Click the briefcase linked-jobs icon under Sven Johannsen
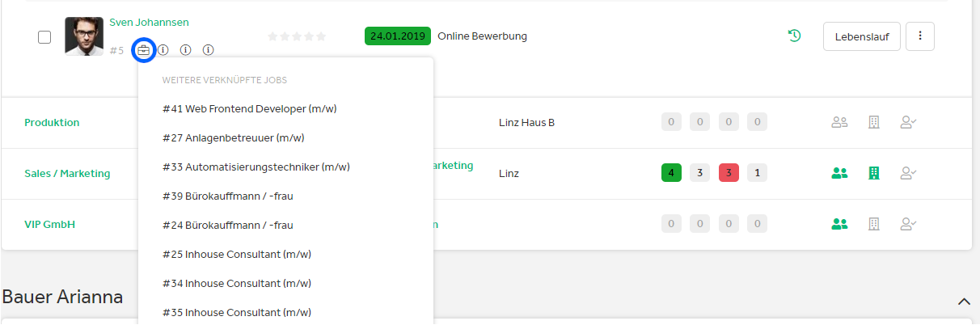The height and width of the screenshot is (325, 980). pos(143,50)
